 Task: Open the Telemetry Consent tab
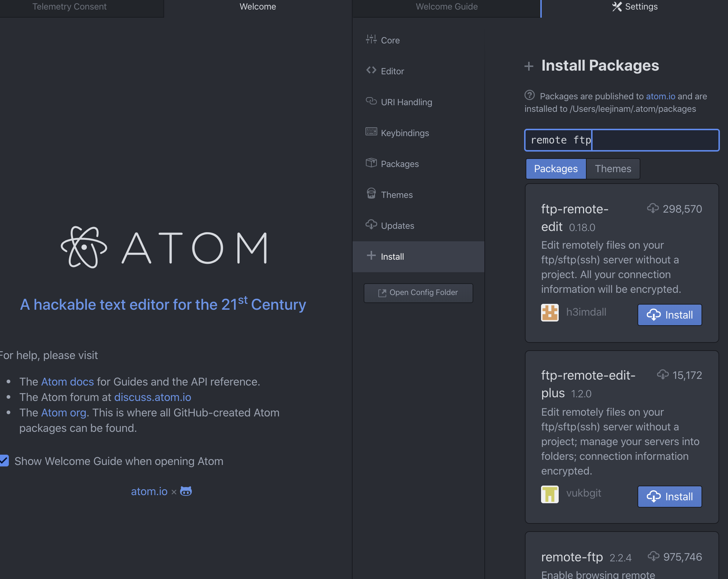[x=69, y=7]
